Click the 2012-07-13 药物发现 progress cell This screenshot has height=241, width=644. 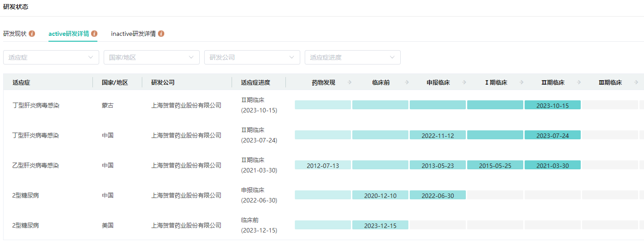(323, 165)
